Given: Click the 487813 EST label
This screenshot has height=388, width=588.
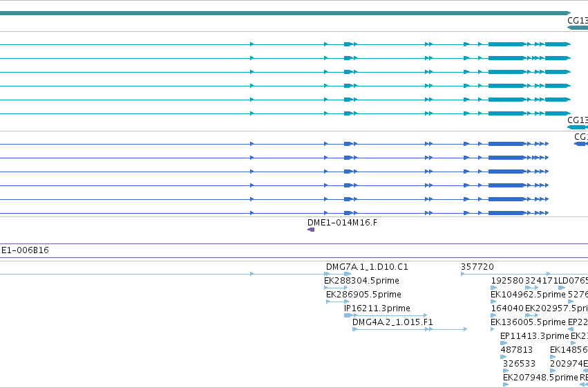Looking at the screenshot, I should coord(516,350).
